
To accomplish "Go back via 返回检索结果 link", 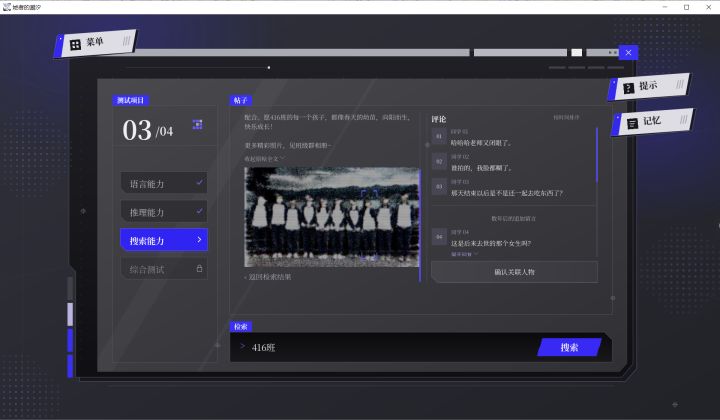I will click(x=268, y=277).
